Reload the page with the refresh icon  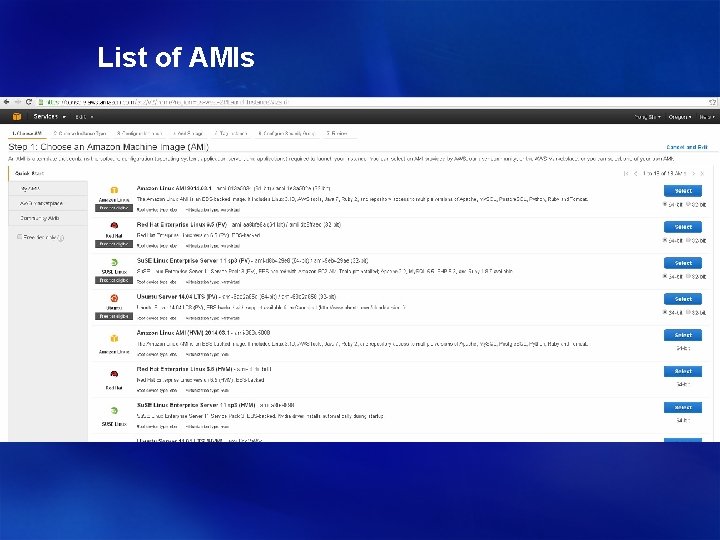coord(28,102)
